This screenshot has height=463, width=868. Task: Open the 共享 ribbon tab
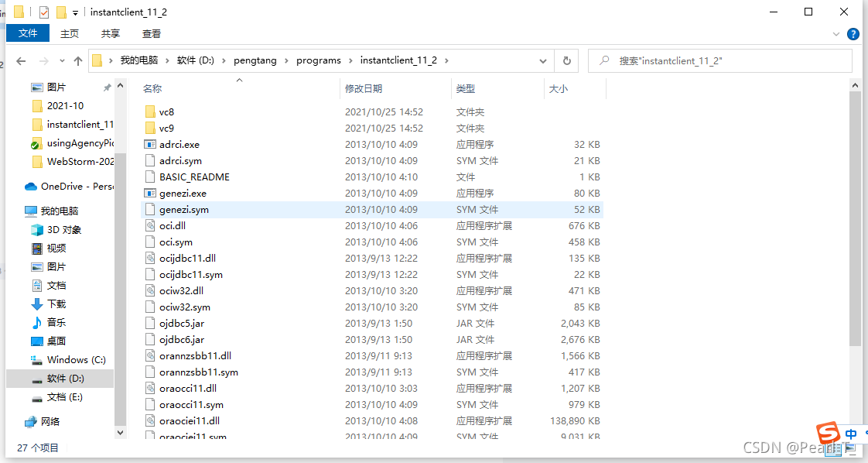(110, 34)
